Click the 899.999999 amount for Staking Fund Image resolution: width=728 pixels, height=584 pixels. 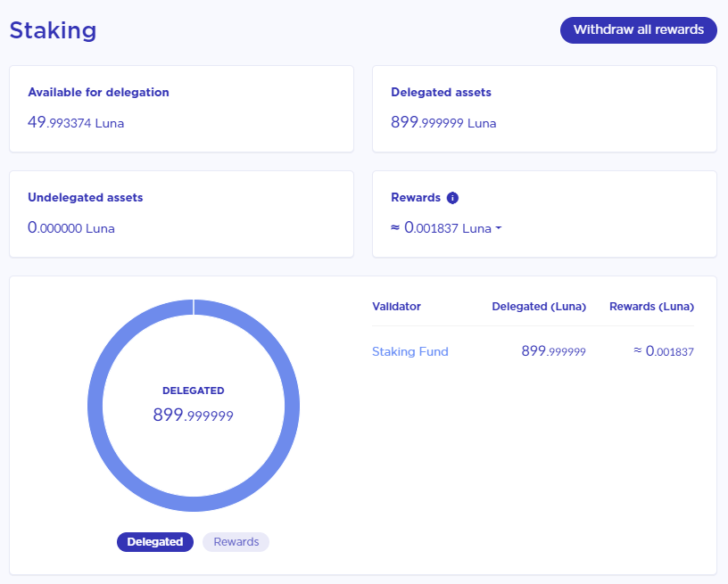click(x=553, y=351)
